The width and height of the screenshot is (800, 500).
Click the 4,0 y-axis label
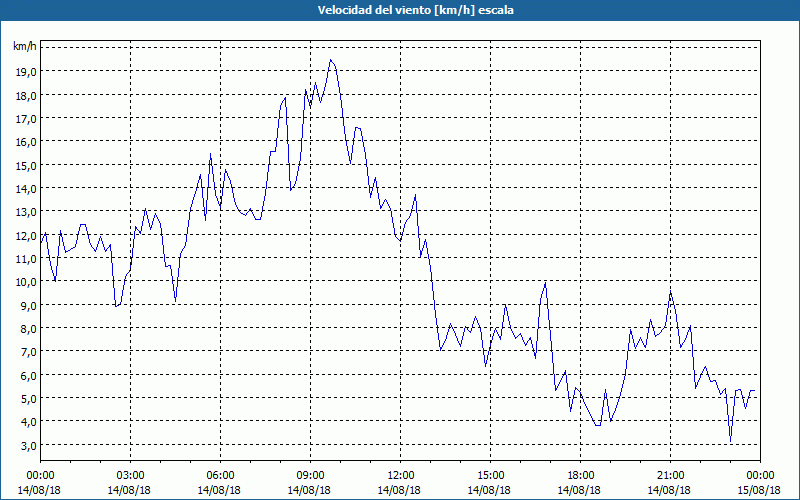click(29, 421)
